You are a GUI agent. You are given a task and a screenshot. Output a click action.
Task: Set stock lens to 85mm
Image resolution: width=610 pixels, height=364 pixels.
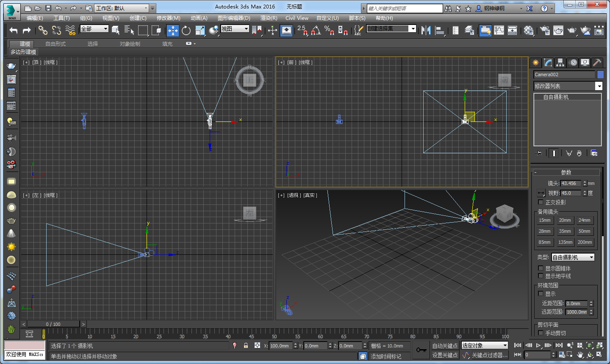click(x=545, y=242)
